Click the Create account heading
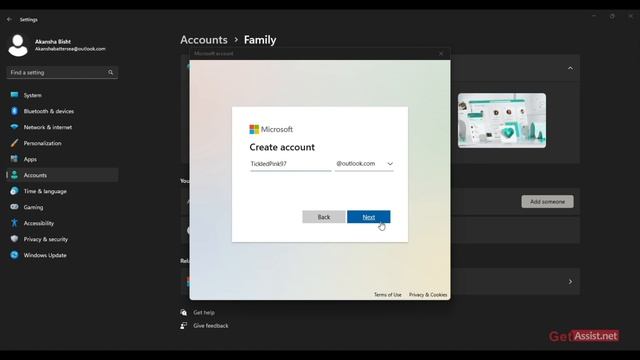This screenshot has width=640, height=360. [x=282, y=147]
